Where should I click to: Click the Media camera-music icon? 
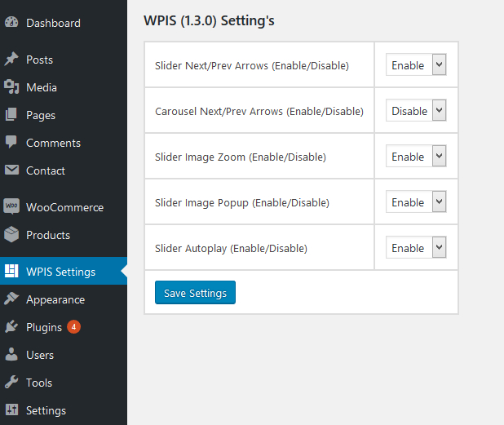11,86
